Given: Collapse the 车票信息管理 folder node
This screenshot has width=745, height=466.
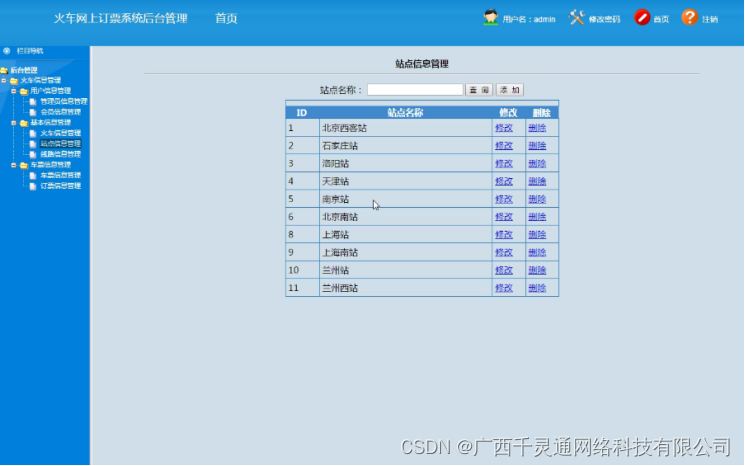Looking at the screenshot, I should pyautogui.click(x=14, y=165).
